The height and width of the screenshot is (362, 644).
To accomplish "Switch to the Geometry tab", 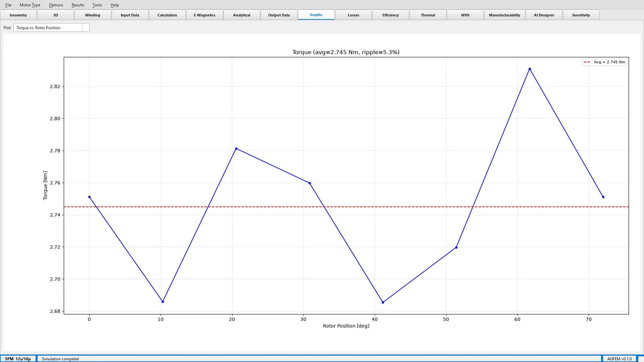I will [x=18, y=15].
